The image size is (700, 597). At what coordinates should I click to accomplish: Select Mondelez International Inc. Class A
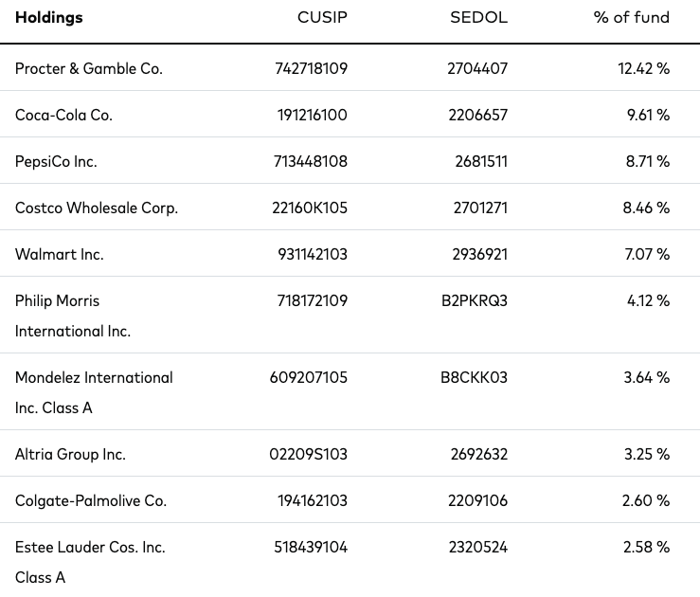[94, 392]
